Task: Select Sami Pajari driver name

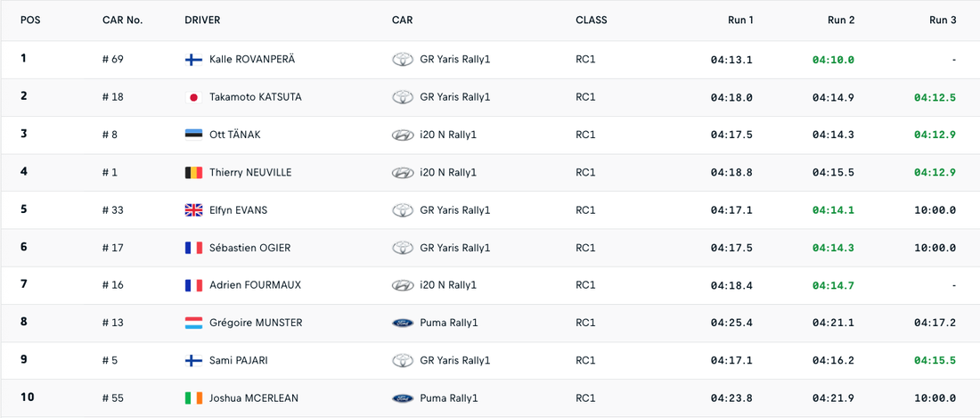Action: point(238,361)
